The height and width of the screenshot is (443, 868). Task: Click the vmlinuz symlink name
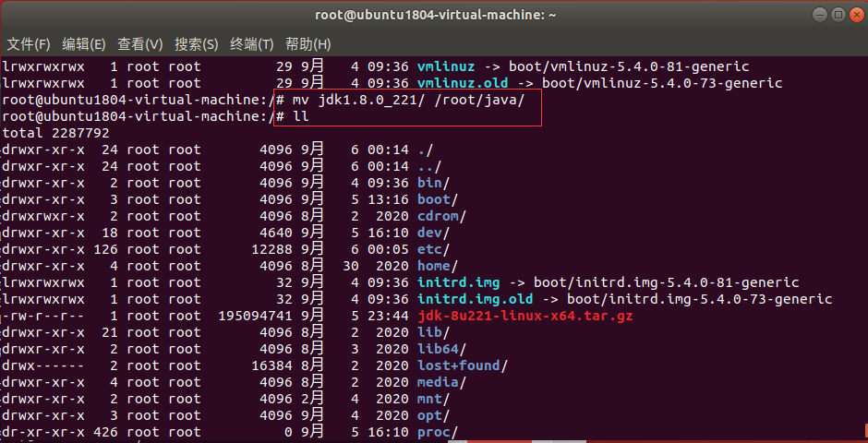(446, 67)
